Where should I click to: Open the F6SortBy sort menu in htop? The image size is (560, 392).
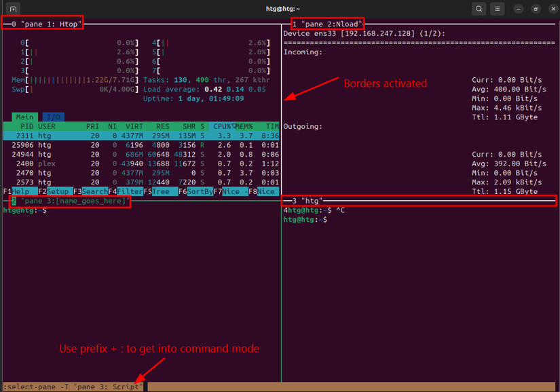197,192
